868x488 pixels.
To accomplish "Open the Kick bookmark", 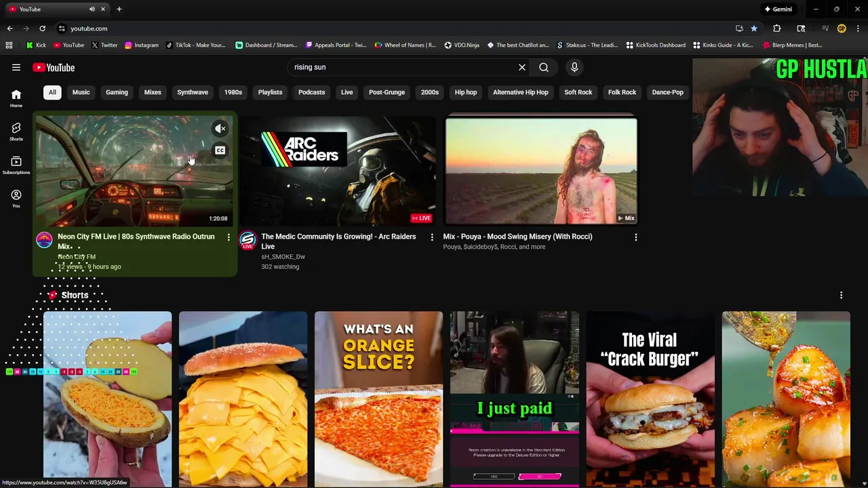I will click(36, 45).
